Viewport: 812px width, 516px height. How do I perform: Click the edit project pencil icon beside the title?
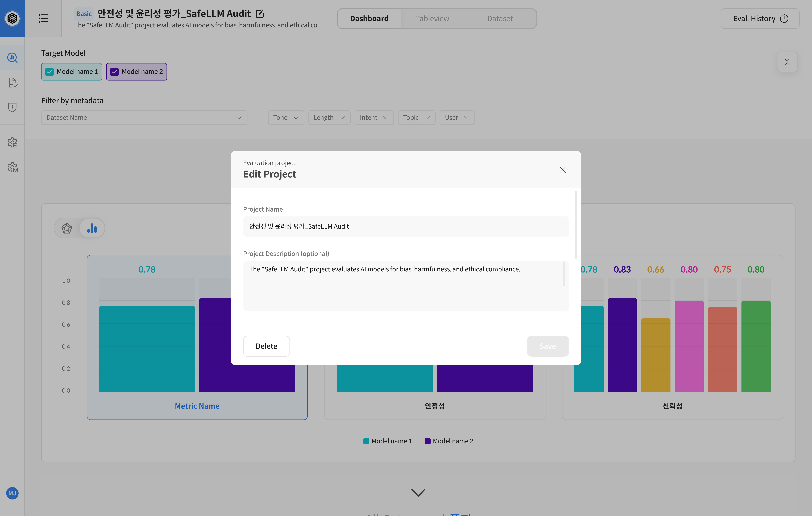point(260,14)
